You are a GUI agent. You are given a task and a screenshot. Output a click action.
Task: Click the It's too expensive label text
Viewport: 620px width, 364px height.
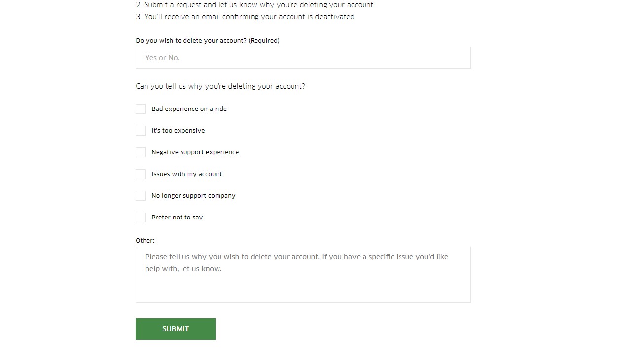pyautogui.click(x=178, y=131)
